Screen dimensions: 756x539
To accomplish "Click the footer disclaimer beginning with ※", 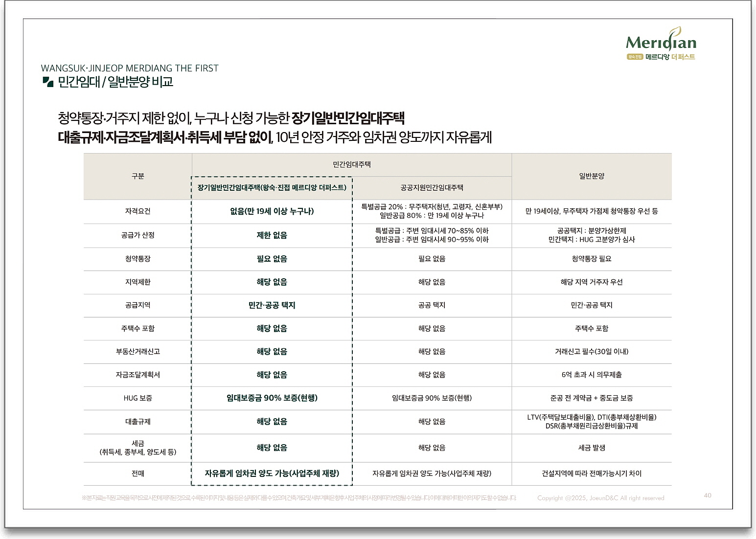I will click(299, 498).
